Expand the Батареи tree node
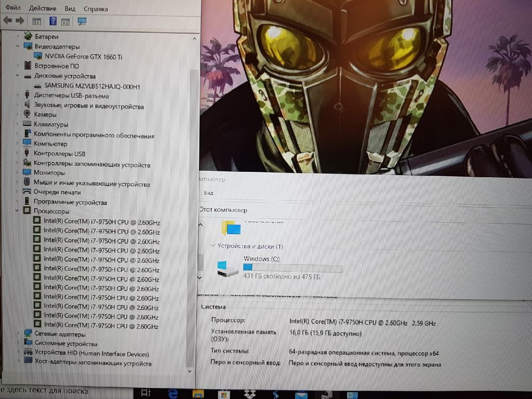 [18, 36]
